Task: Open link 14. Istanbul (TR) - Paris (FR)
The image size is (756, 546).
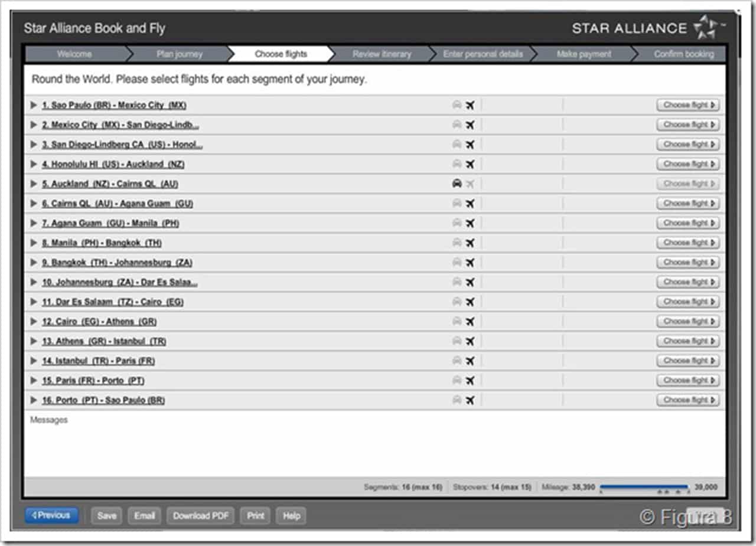Action: click(x=98, y=361)
